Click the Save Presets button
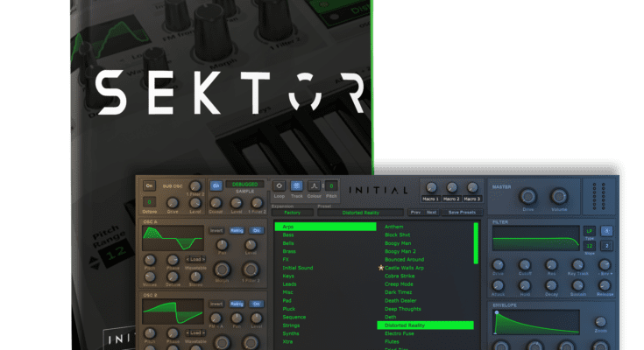This screenshot has width=644, height=350. [x=461, y=212]
